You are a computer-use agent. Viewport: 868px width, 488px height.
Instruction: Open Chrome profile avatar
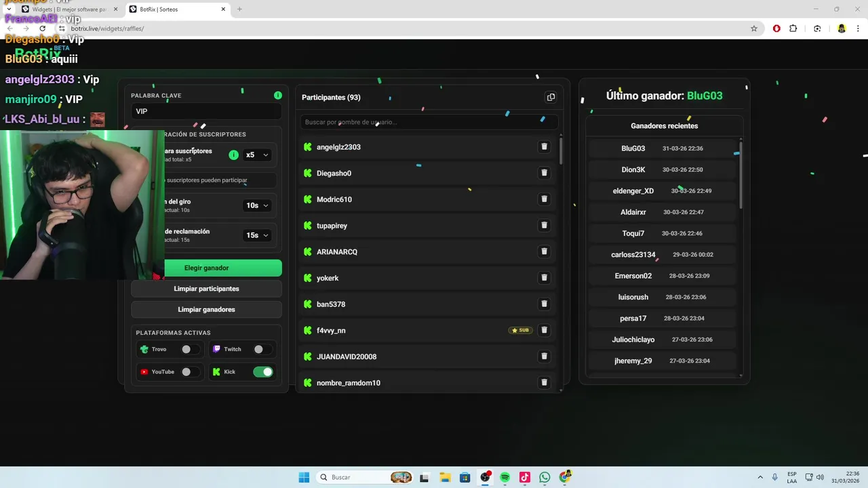842,28
